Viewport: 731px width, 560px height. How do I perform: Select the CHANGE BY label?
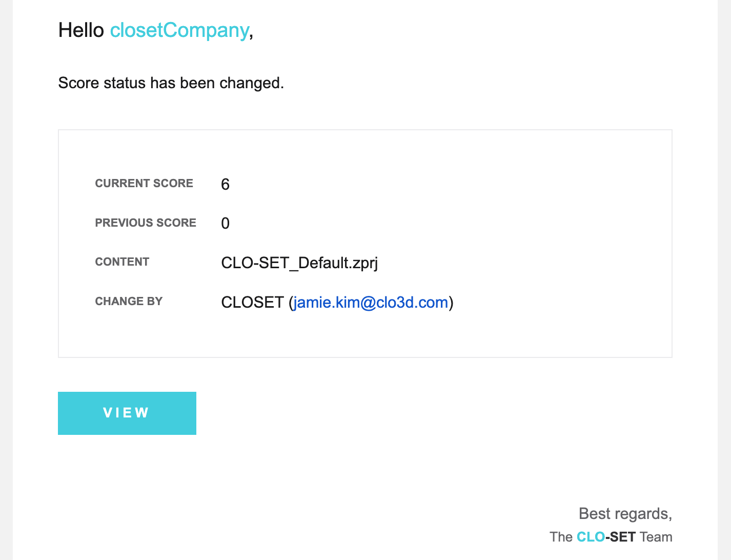[129, 302]
